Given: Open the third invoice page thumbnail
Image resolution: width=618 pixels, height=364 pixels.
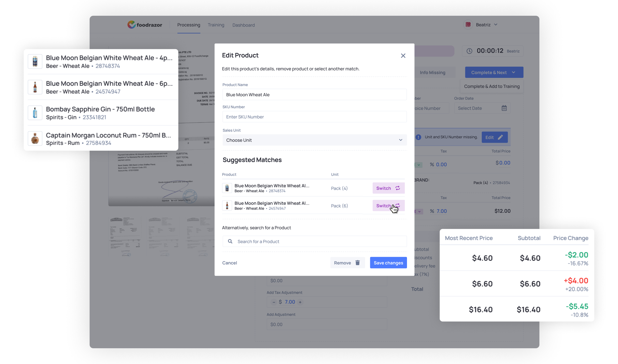Looking at the screenshot, I should [x=200, y=236].
